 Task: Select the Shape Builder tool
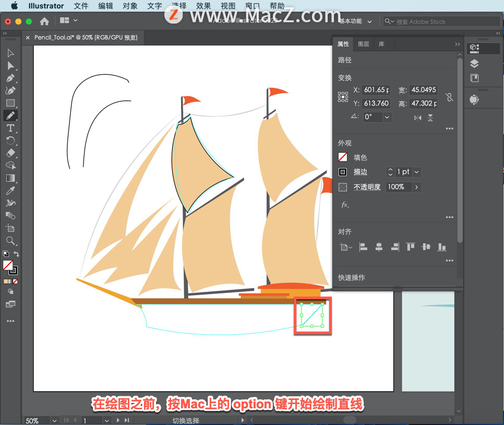[x=10, y=166]
